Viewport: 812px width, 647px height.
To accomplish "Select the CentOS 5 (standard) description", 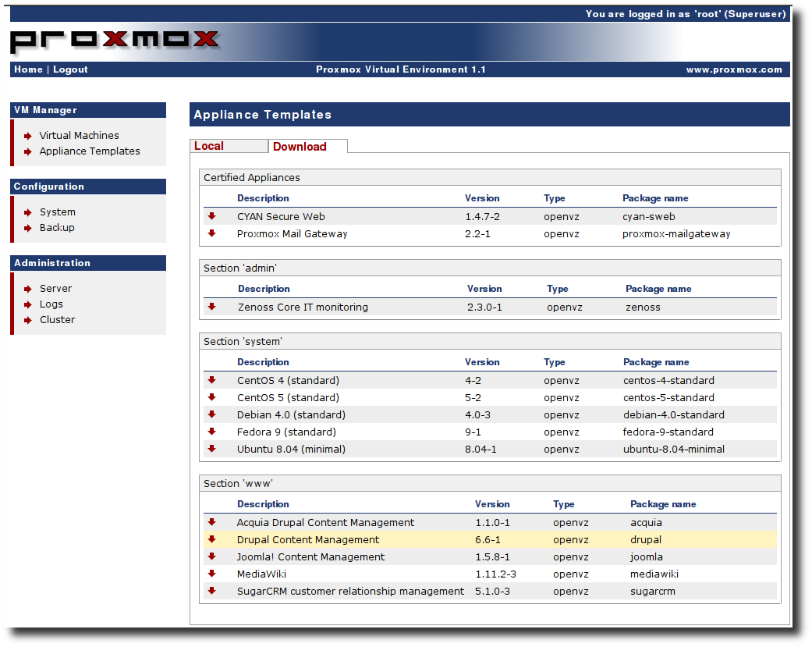I will [x=288, y=398].
